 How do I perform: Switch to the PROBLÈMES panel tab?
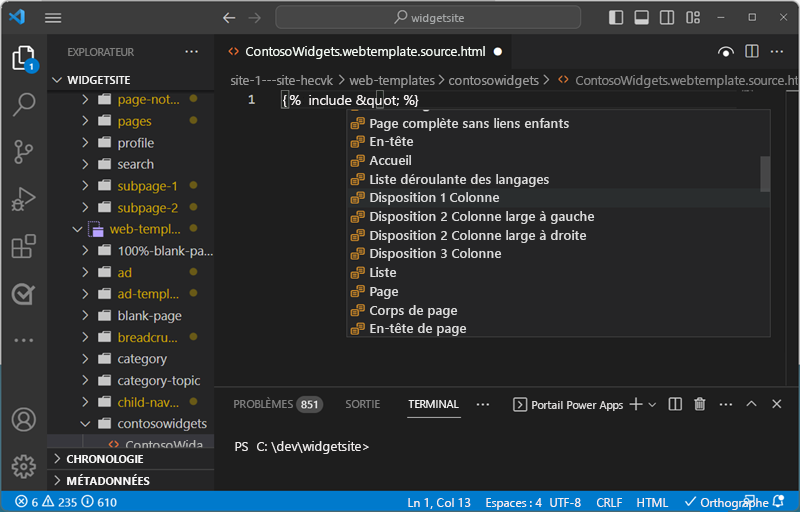(278, 404)
